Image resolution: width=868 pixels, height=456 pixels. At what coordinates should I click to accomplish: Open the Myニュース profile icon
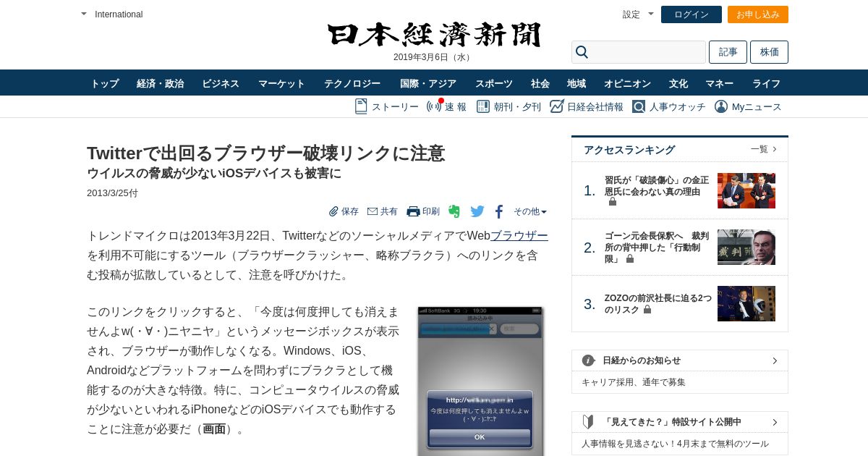(721, 106)
